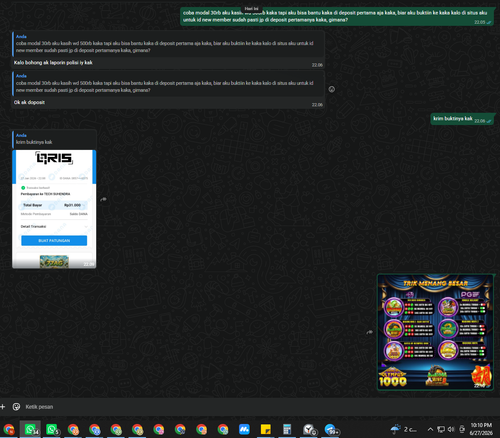Open the Trik Menang Besar image
The width and height of the screenshot is (500, 438).
coord(435,332)
